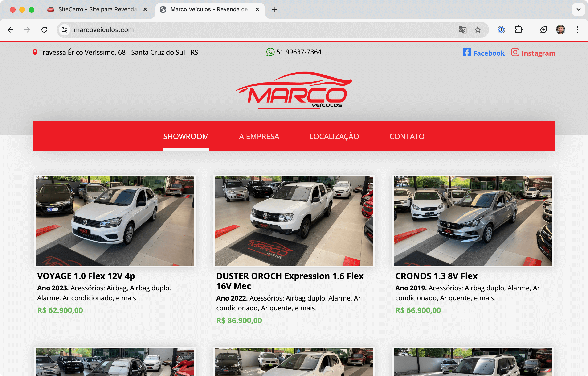Open a new tab with plus button
588x376 pixels.
[x=274, y=9]
